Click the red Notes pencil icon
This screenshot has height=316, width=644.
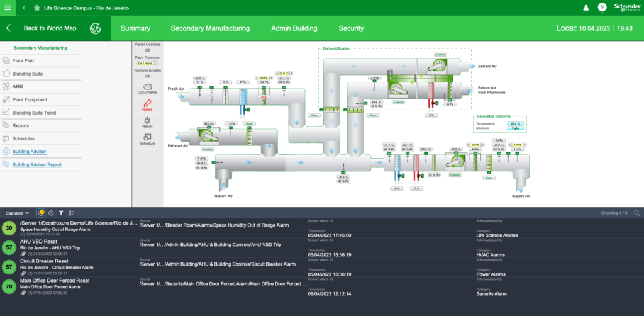pos(147,104)
